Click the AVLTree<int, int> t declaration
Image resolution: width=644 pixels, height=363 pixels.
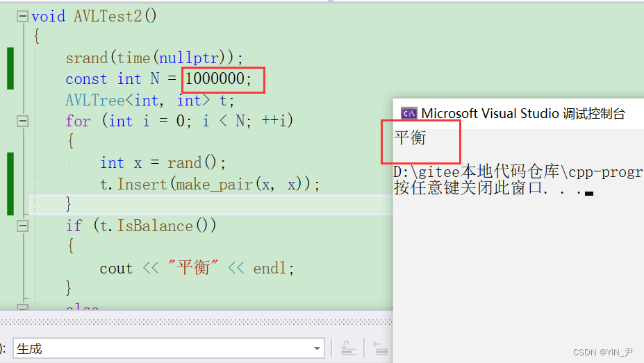coord(150,100)
